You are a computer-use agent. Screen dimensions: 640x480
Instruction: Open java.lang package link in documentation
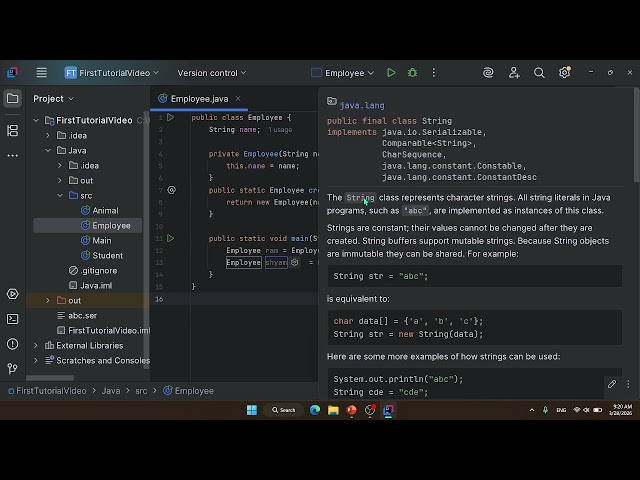coord(362,105)
